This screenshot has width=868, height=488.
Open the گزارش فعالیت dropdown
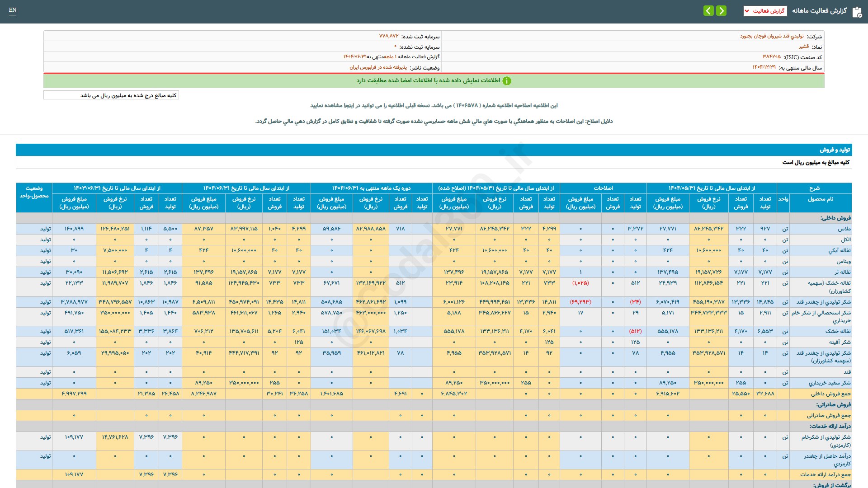click(x=765, y=11)
